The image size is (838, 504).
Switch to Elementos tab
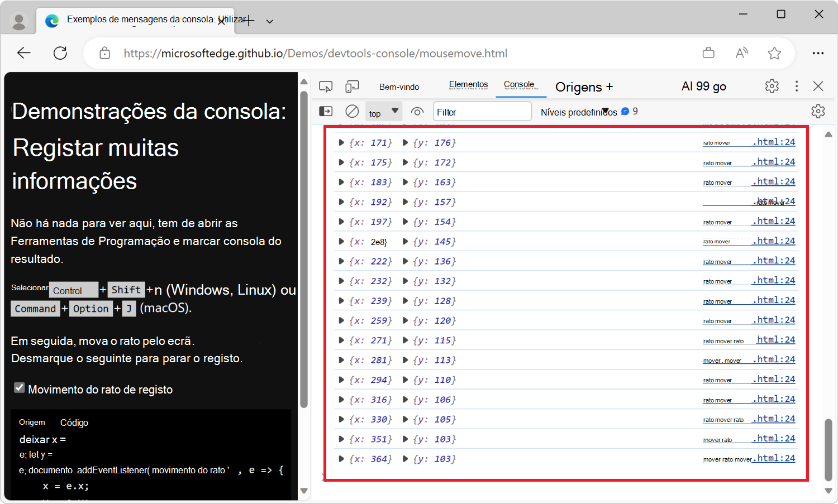[468, 85]
